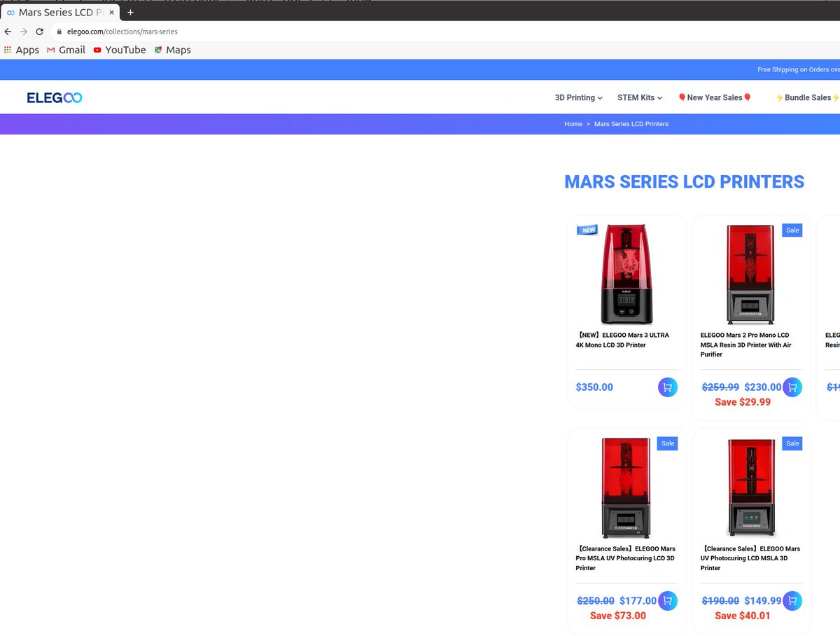Click the Free Shipping on Orders banner

799,69
